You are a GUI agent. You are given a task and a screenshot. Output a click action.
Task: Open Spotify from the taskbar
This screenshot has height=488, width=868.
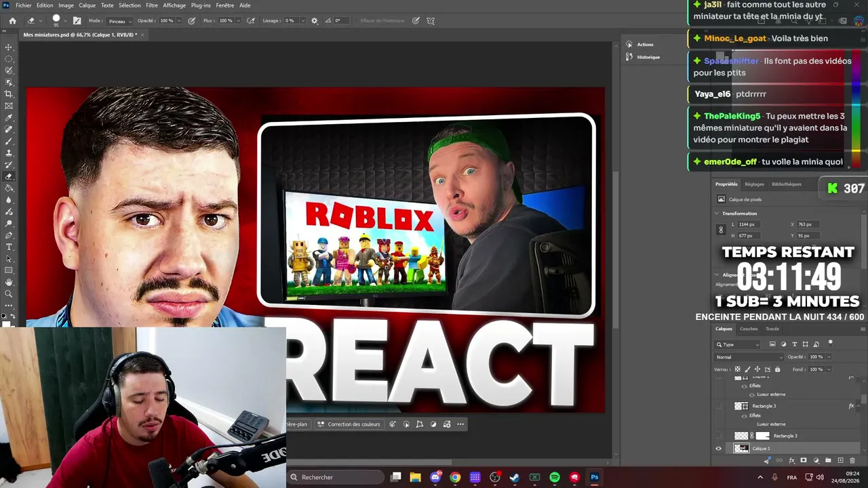click(555, 477)
